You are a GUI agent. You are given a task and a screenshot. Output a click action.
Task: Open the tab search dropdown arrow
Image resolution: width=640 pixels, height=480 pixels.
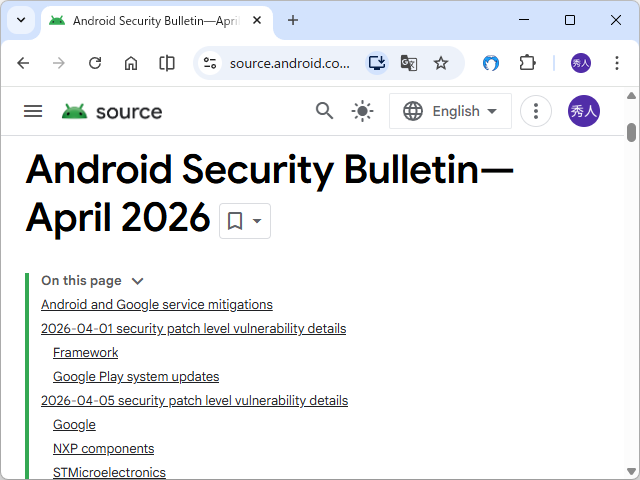21,20
